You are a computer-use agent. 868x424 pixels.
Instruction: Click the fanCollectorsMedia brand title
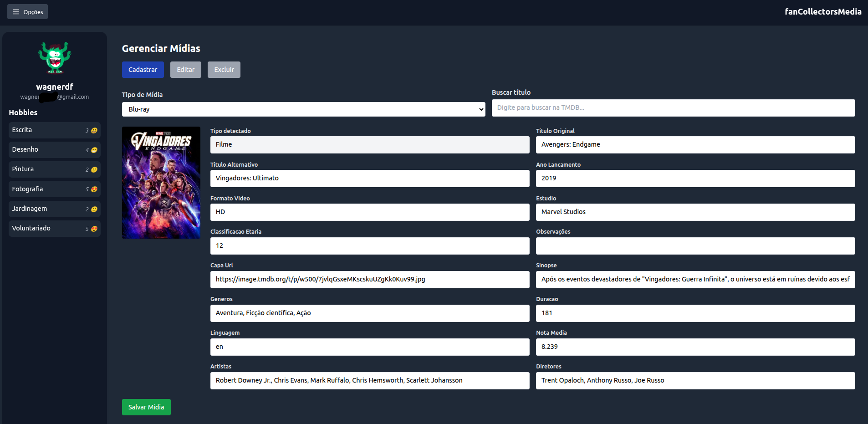coord(823,12)
